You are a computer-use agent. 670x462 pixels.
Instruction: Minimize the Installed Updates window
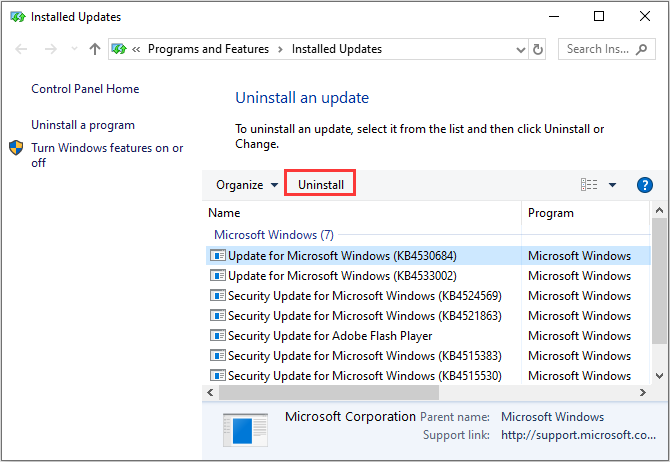click(x=554, y=16)
